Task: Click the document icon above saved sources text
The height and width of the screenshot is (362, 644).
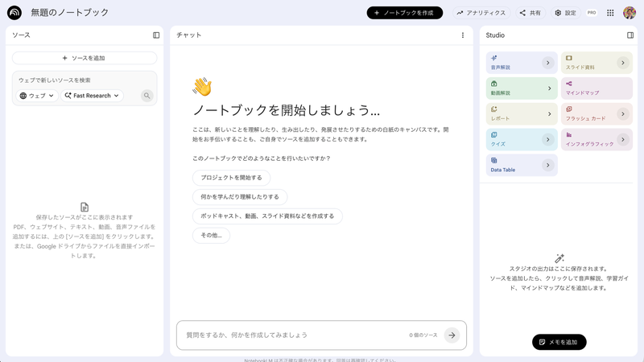Action: coord(85,207)
